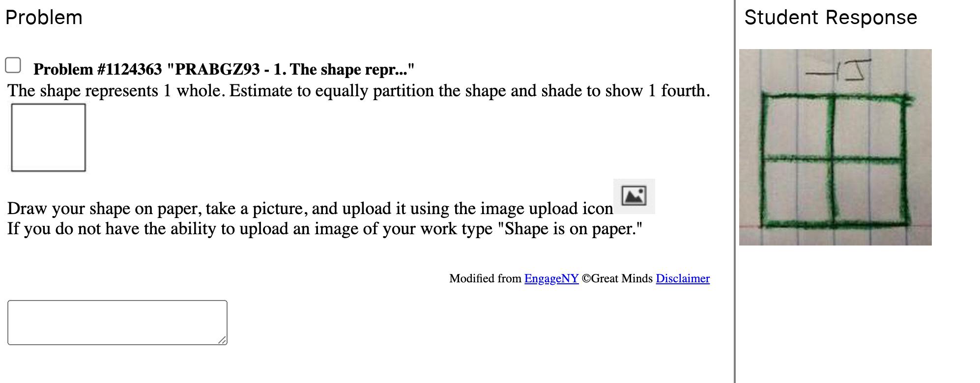Click the Problem #1124363 bold title
This screenshot has width=980, height=383.
(224, 69)
